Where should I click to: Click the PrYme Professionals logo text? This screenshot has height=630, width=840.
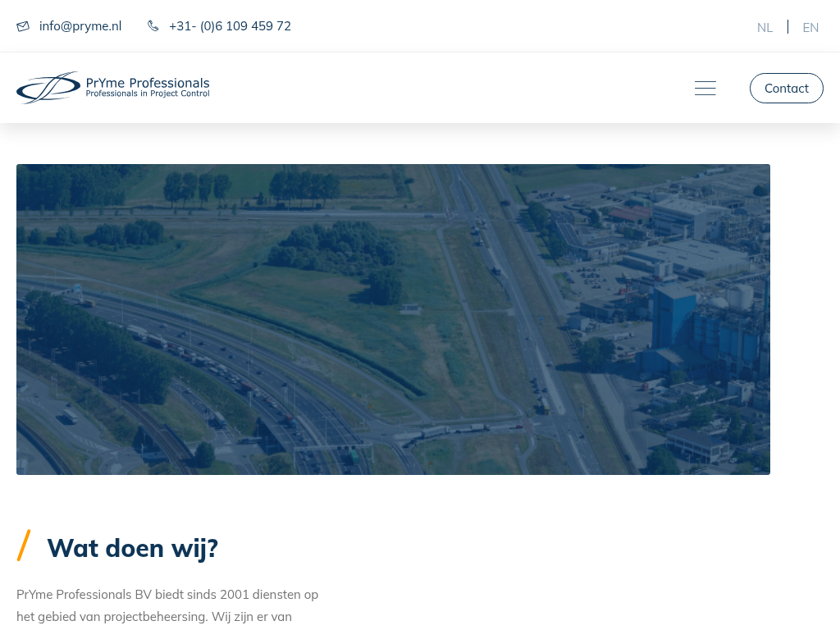[x=148, y=83]
